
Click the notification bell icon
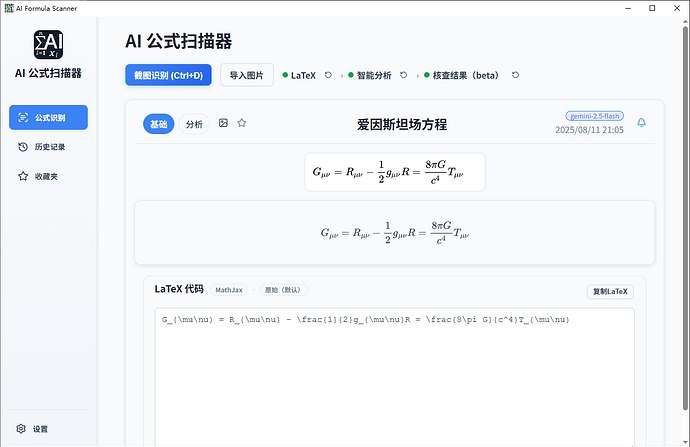(x=641, y=122)
